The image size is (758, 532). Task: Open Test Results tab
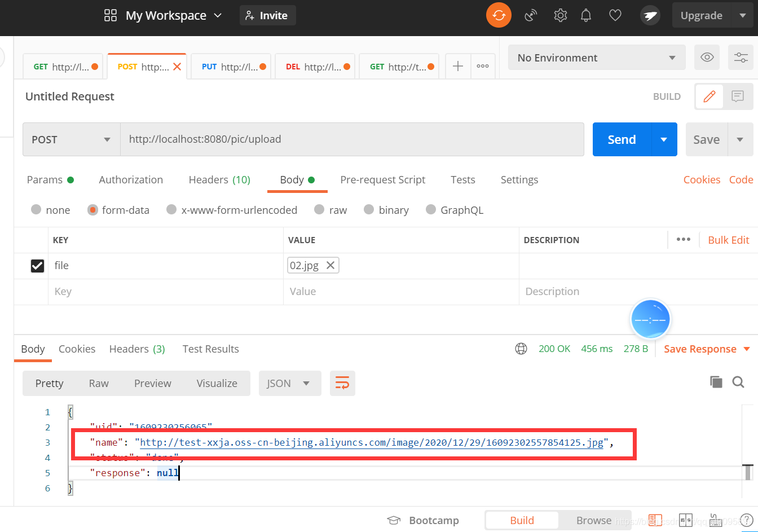pos(211,349)
